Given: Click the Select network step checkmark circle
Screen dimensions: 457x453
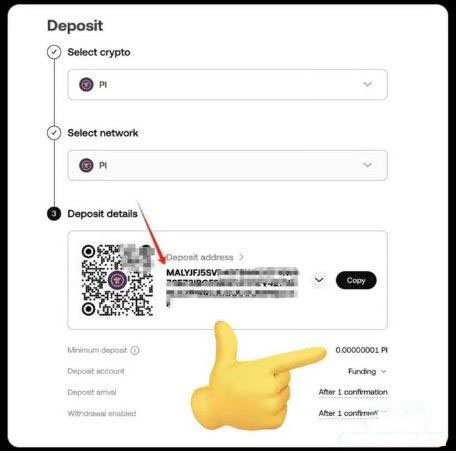Looking at the screenshot, I should [54, 133].
